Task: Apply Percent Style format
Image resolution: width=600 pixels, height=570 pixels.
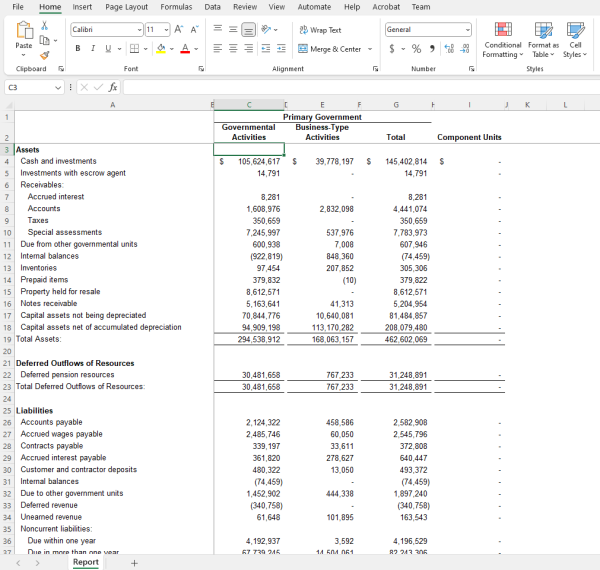Action: (x=416, y=49)
